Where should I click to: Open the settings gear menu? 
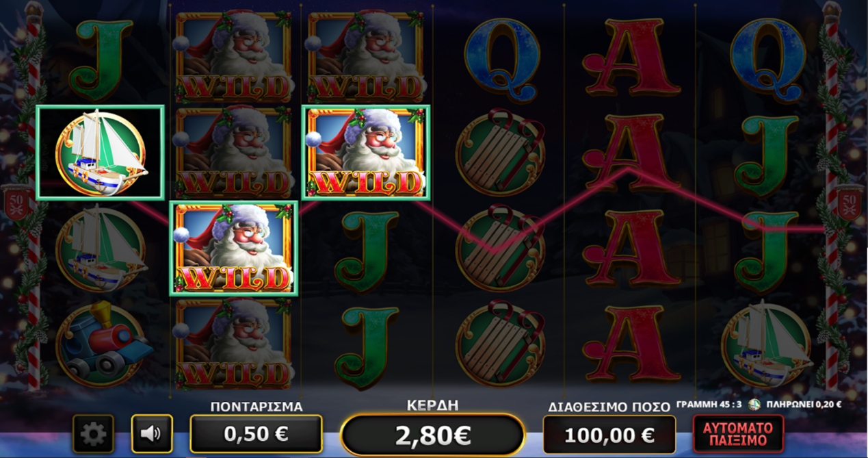point(93,434)
